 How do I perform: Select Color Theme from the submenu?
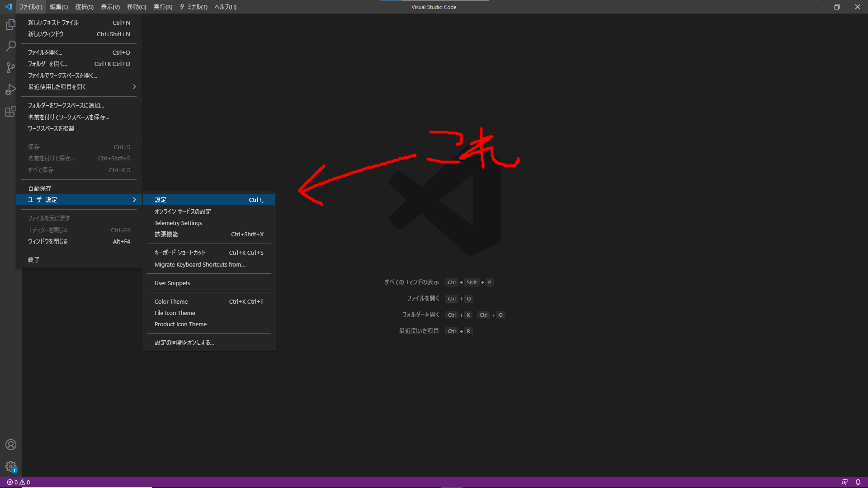171,301
